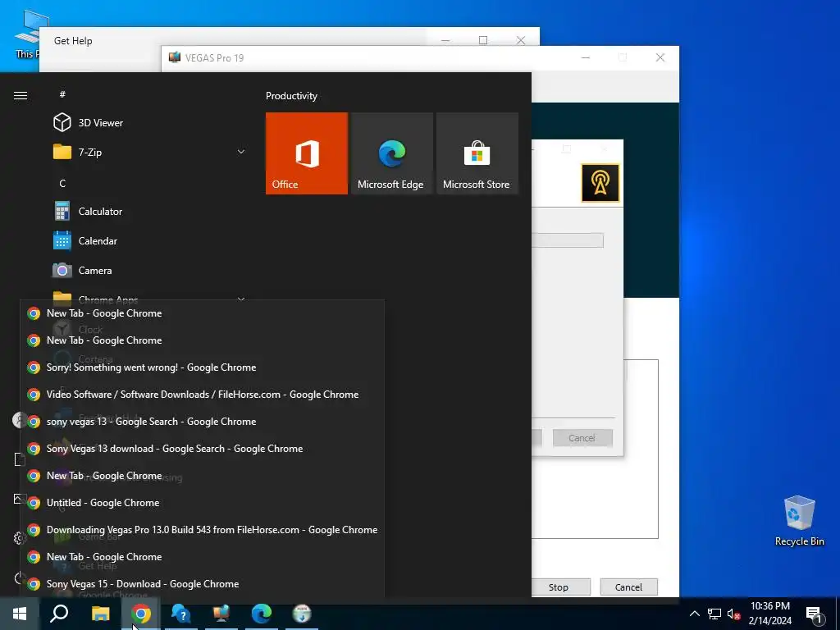
Task: Click the Start menu Settings gear icon
Action: pos(20,538)
